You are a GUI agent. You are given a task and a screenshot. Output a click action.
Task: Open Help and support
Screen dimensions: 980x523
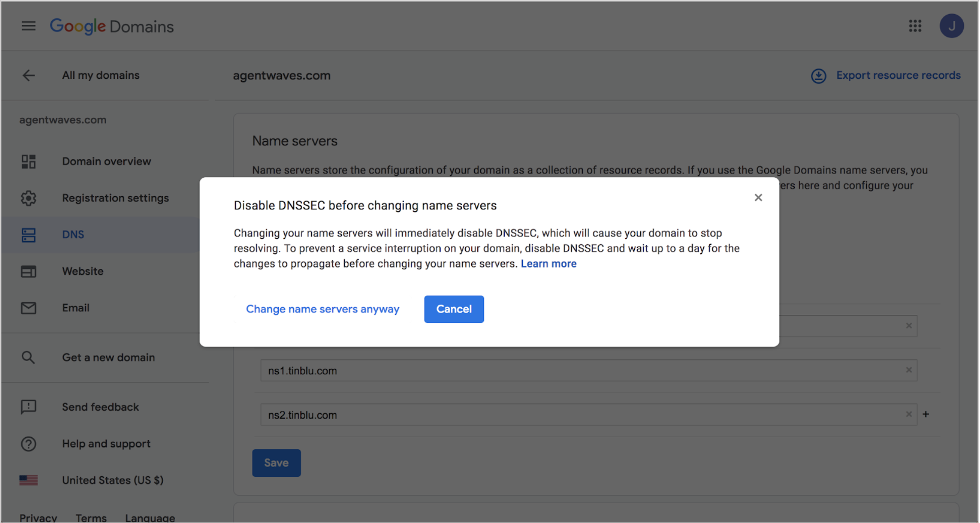point(106,444)
